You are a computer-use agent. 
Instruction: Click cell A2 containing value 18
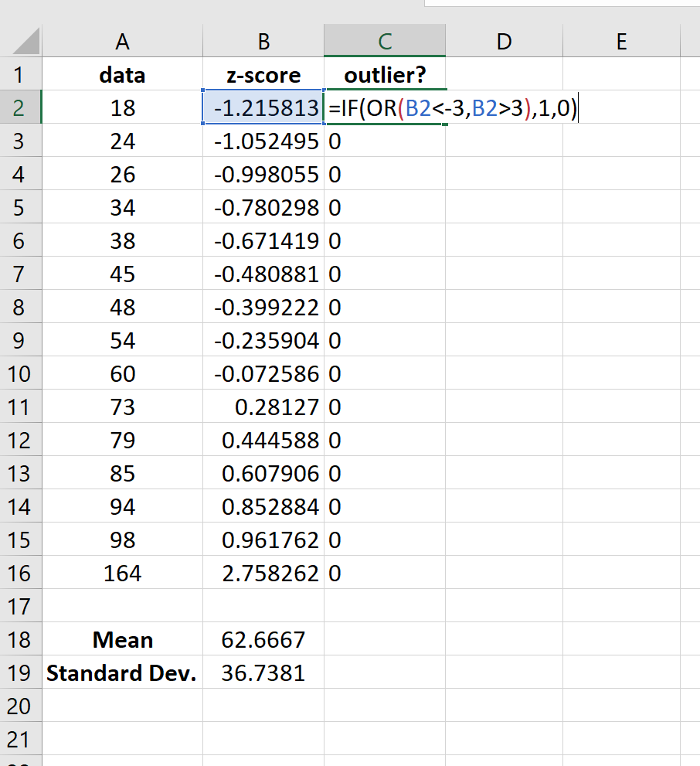coord(122,108)
